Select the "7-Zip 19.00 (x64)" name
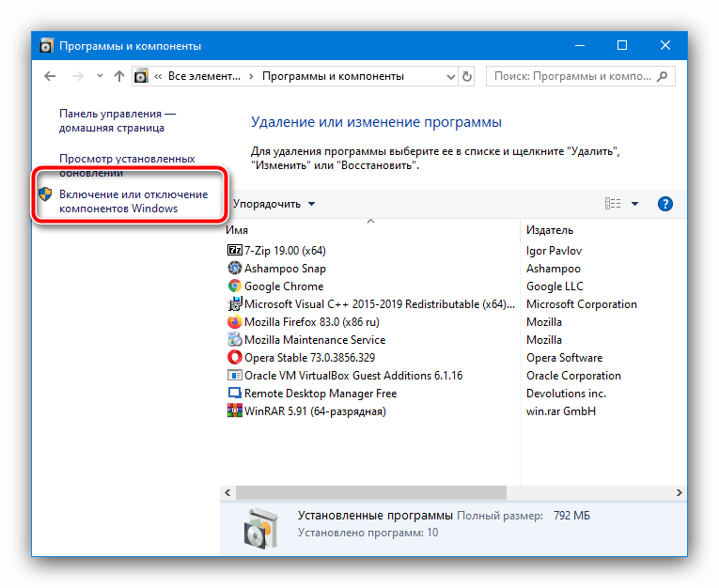The image size is (719, 588). pyautogui.click(x=285, y=251)
